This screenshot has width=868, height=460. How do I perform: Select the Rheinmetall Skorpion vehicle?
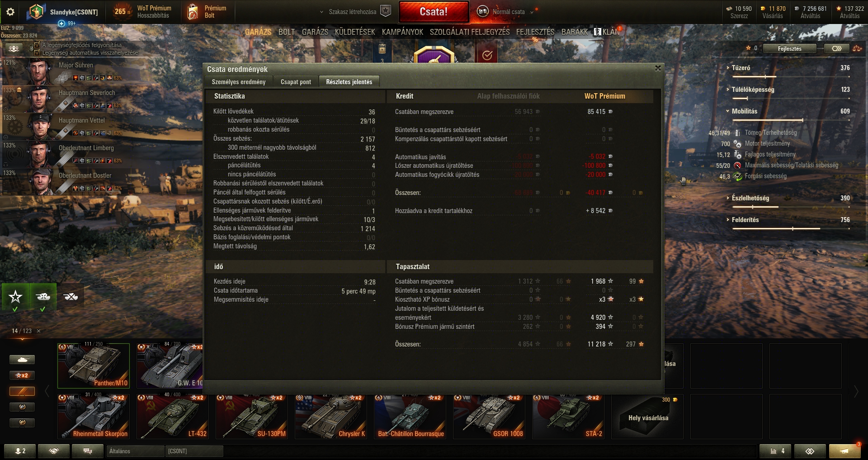pyautogui.click(x=94, y=416)
